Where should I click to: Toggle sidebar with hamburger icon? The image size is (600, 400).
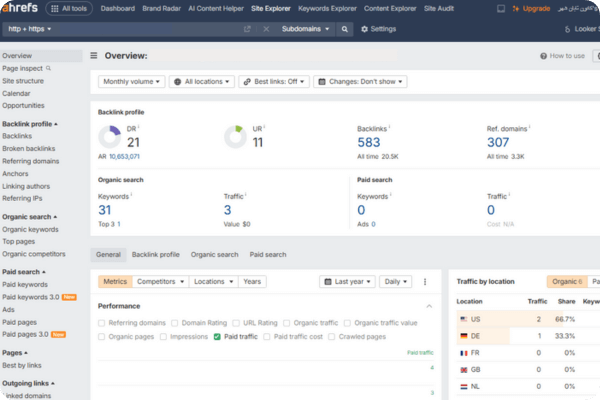click(x=94, y=56)
